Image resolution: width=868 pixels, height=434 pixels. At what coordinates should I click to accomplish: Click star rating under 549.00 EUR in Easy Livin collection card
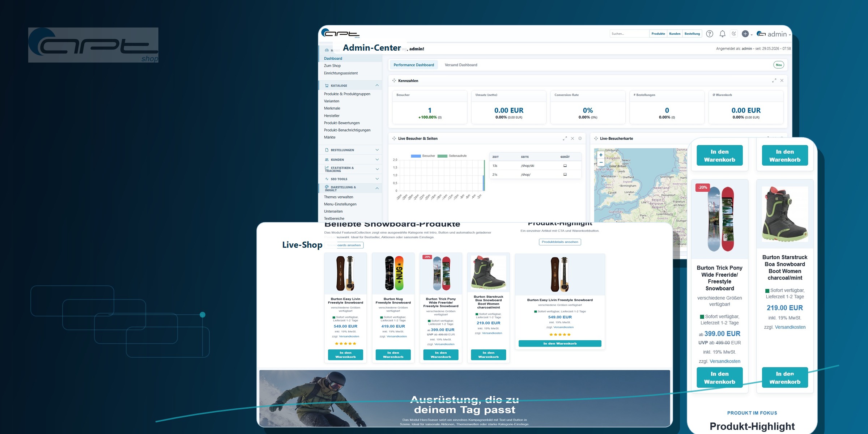[x=345, y=344]
